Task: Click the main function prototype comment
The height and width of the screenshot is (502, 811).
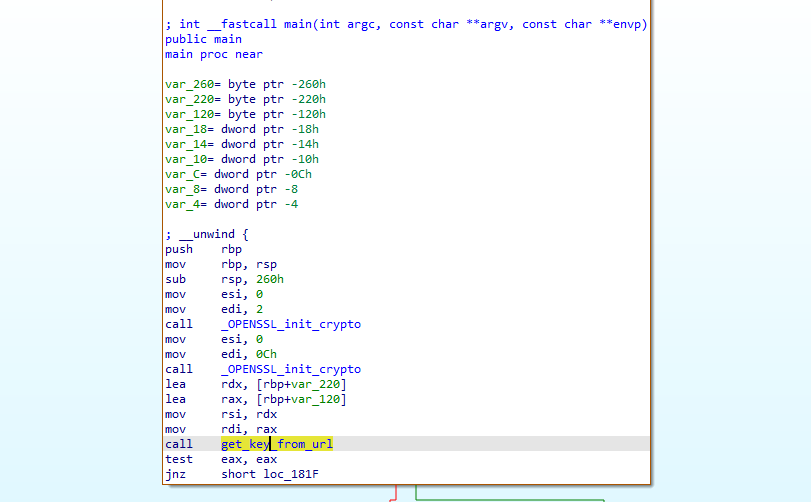Action: 406,24
